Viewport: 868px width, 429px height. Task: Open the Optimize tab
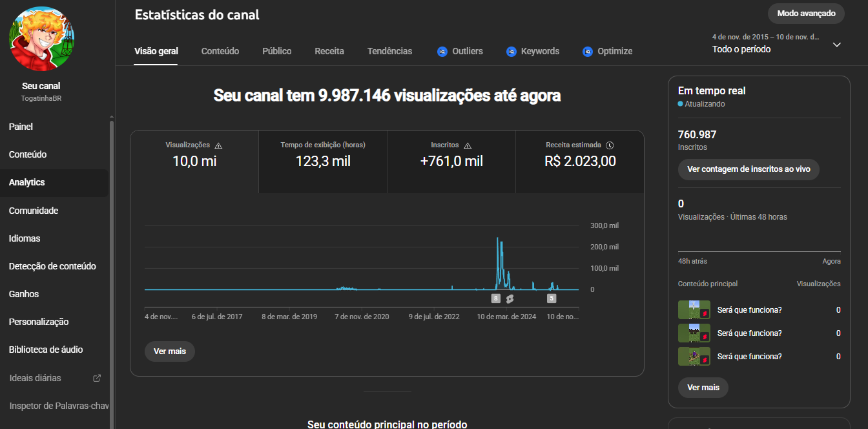(x=607, y=51)
